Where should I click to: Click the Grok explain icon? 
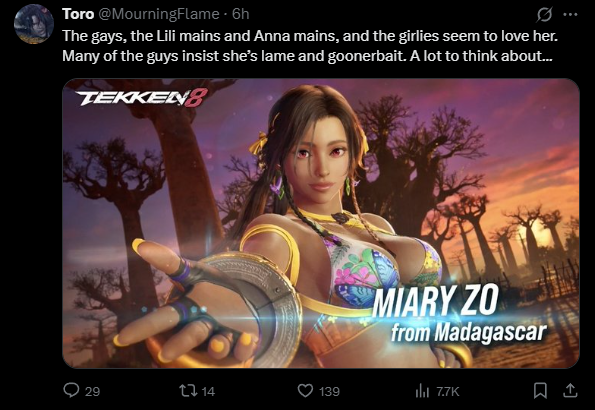coord(544,15)
